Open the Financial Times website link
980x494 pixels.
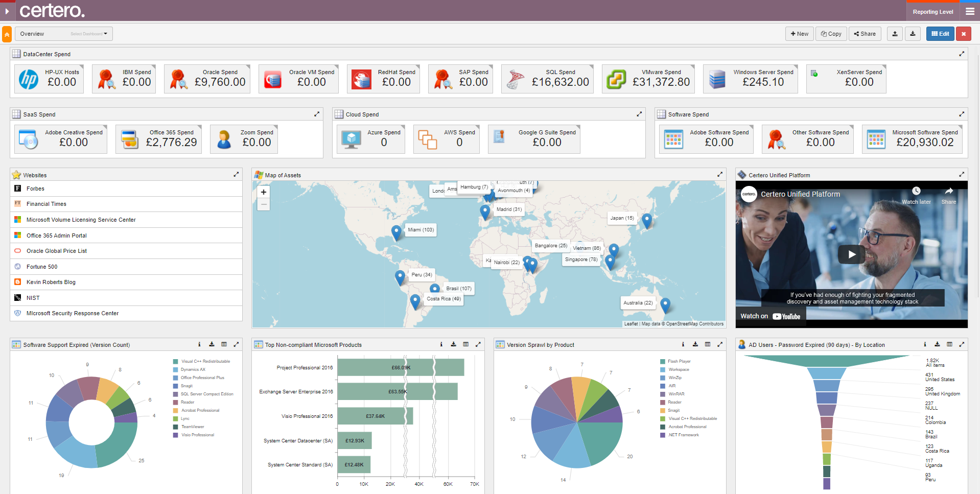click(x=46, y=204)
